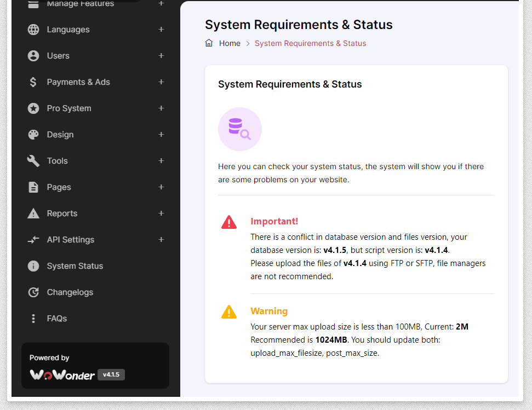Click the purple database search icon
This screenshot has height=410, width=532.
coord(240,129)
